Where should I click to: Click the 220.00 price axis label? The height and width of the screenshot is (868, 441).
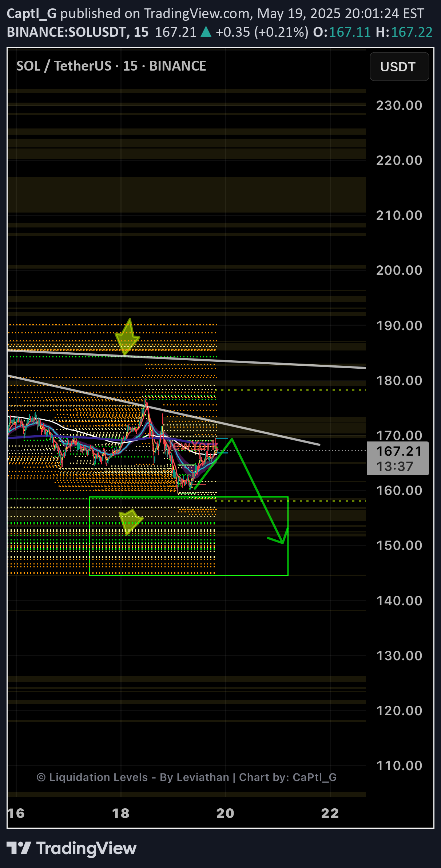click(x=399, y=160)
